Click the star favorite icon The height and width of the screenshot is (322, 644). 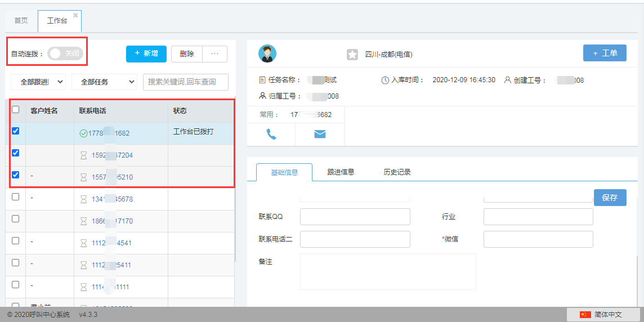coord(352,55)
